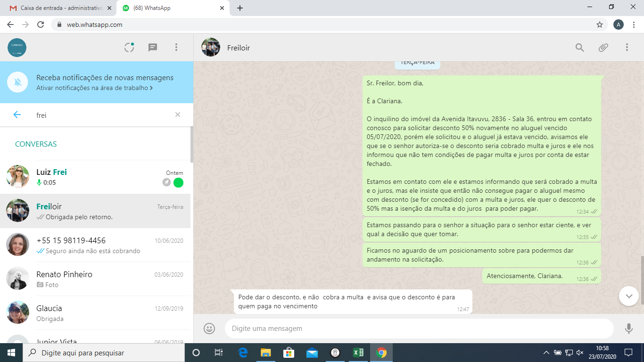
Task: Switch to the Gmail Caixa de entrada tab
Action: click(59, 8)
